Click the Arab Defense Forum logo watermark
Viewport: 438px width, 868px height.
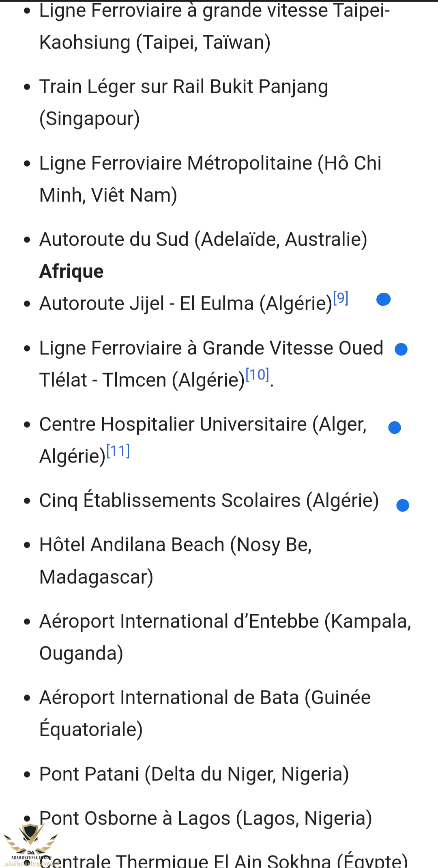tap(30, 846)
